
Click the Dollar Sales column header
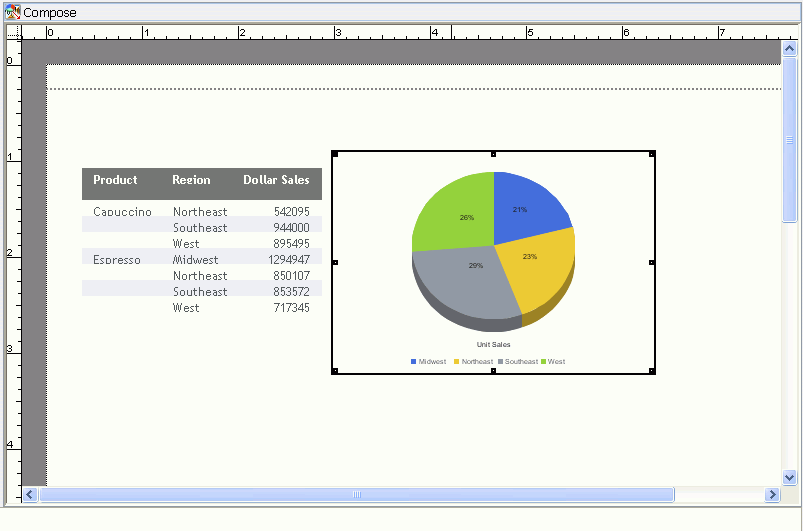(276, 180)
